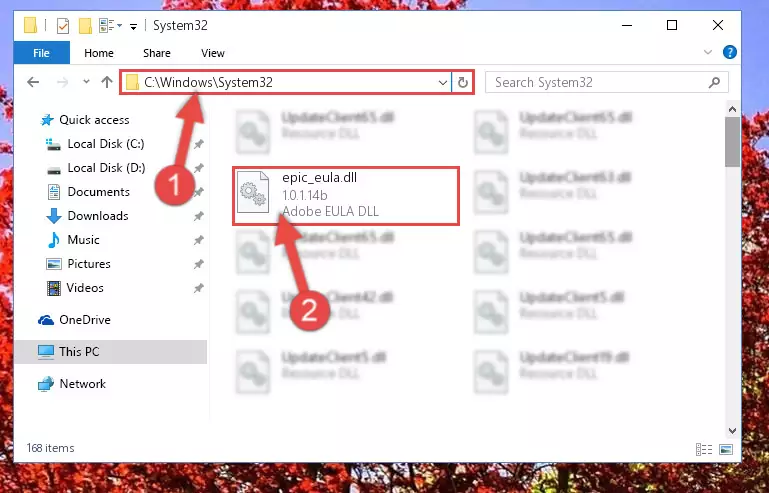Click the pin icon beside Music
Image resolution: width=769 pixels, height=493 pixels.
tap(198, 240)
